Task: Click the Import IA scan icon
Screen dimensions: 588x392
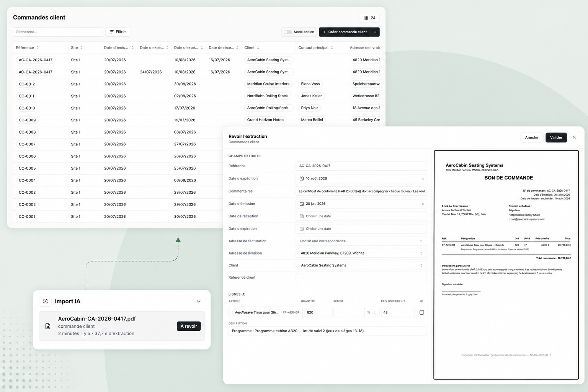Action: 46,301
